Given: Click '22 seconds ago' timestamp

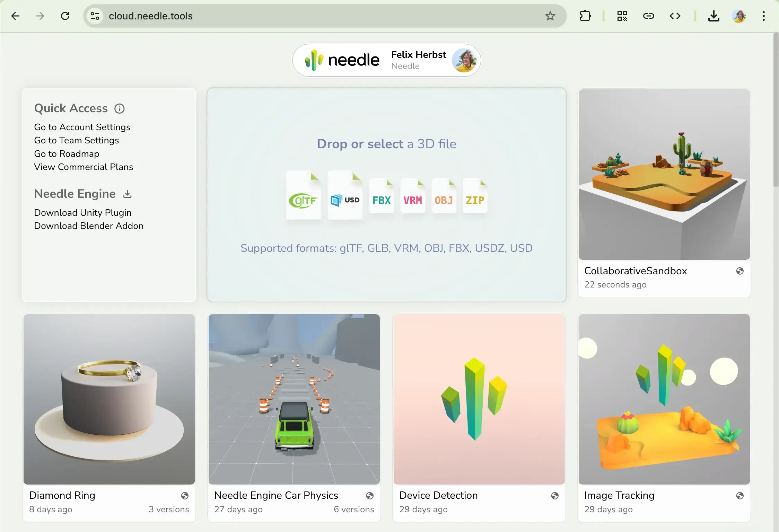Looking at the screenshot, I should [x=615, y=285].
